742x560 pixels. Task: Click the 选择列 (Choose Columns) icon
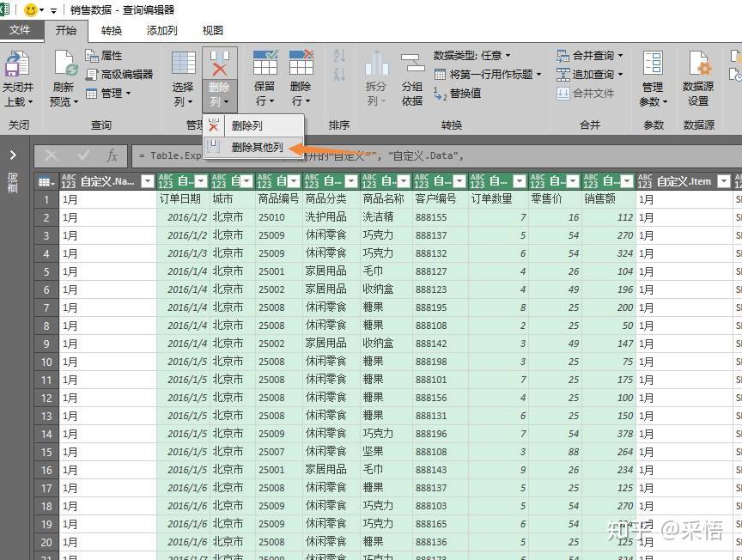[x=184, y=63]
